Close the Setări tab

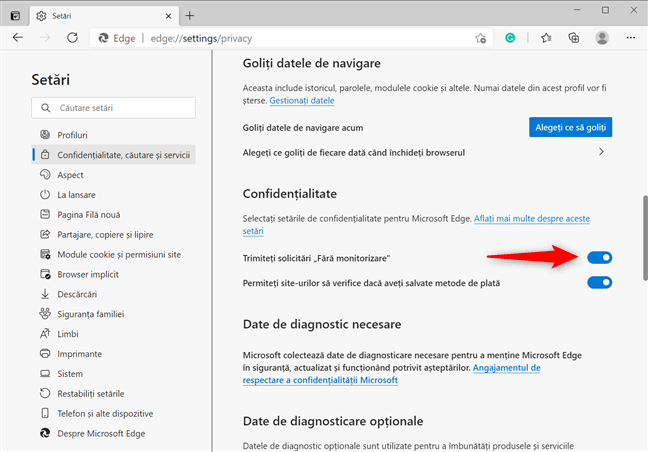coord(168,16)
